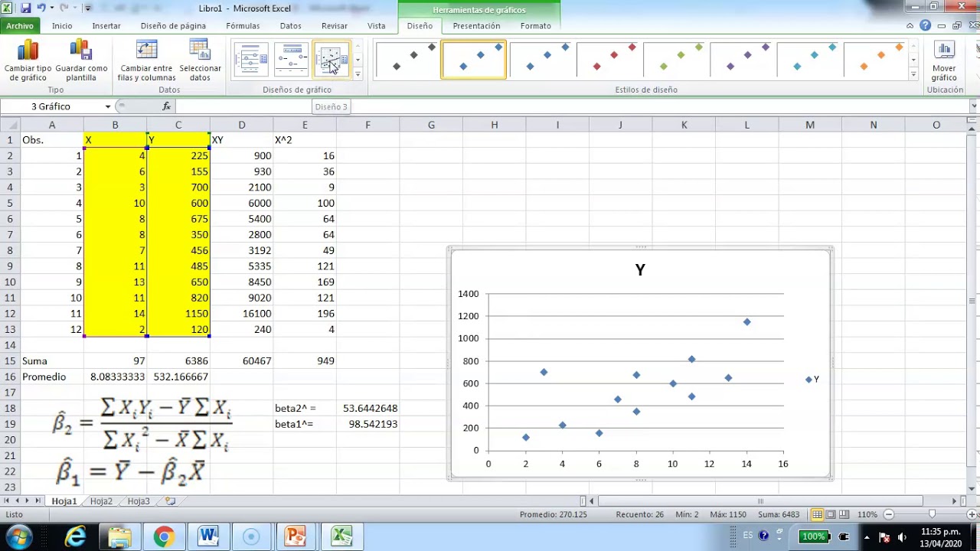Apply the first chart layout thumbnail
This screenshot has width=980, height=551.
(251, 60)
